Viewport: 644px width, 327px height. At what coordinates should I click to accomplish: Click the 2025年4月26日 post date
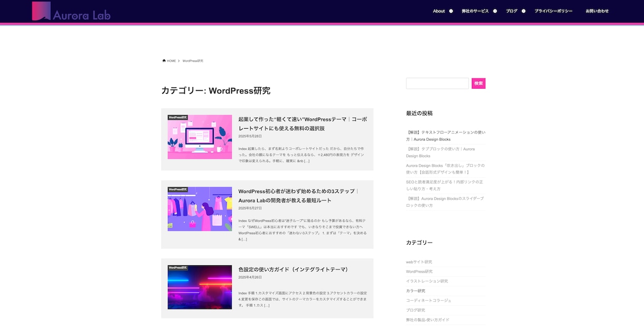[250, 277]
